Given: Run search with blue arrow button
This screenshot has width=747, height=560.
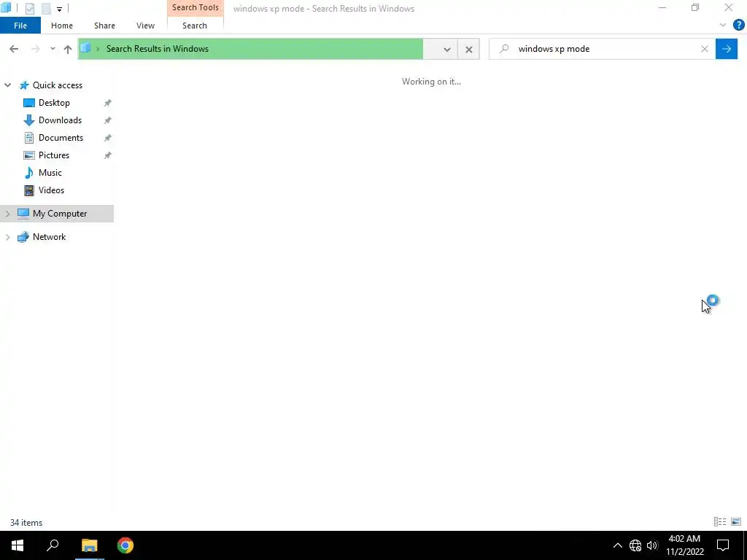Looking at the screenshot, I should click(x=727, y=49).
